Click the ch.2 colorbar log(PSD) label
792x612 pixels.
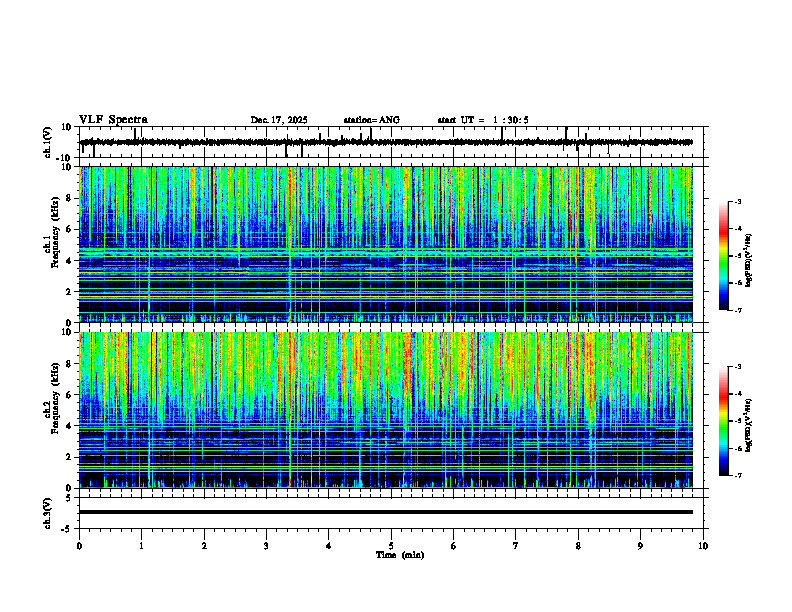click(x=749, y=424)
